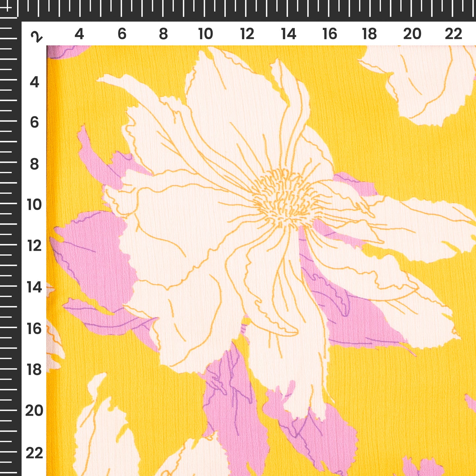Viewport: 476px width, 476px height.
Task: Select the 16 mark on the vertical ruler
Action: tap(34, 329)
